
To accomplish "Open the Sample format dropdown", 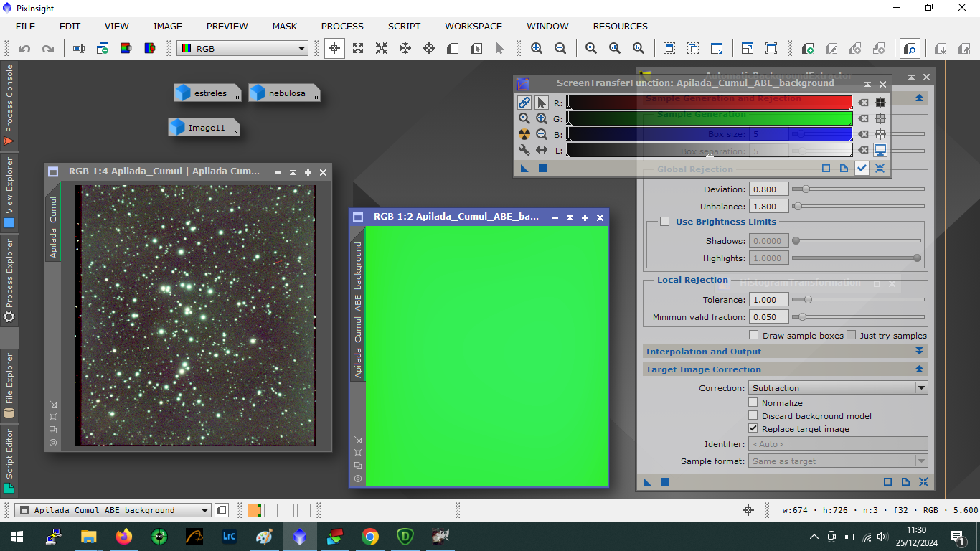I will pyautogui.click(x=838, y=461).
